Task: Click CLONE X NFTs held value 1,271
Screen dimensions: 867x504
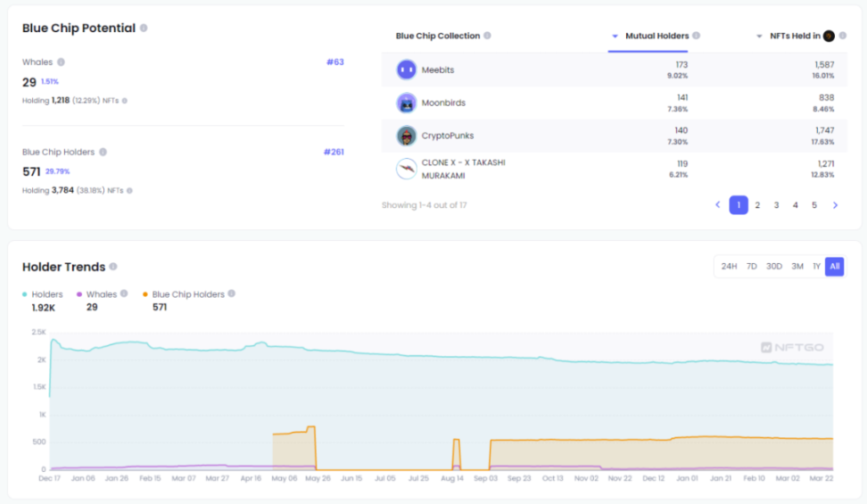Action: point(826,164)
